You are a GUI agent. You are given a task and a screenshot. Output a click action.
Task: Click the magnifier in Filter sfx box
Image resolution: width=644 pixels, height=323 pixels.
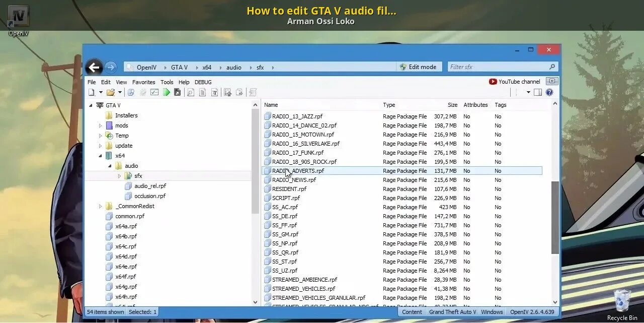point(552,67)
